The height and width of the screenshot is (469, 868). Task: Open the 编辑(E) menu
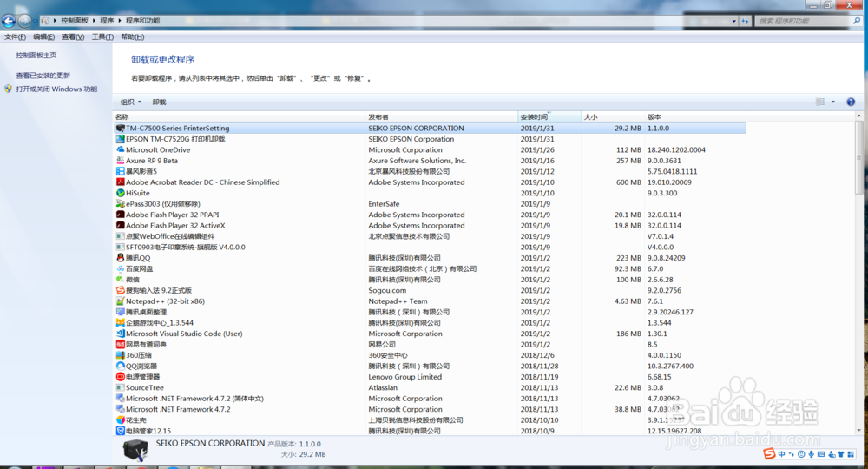tap(43, 37)
